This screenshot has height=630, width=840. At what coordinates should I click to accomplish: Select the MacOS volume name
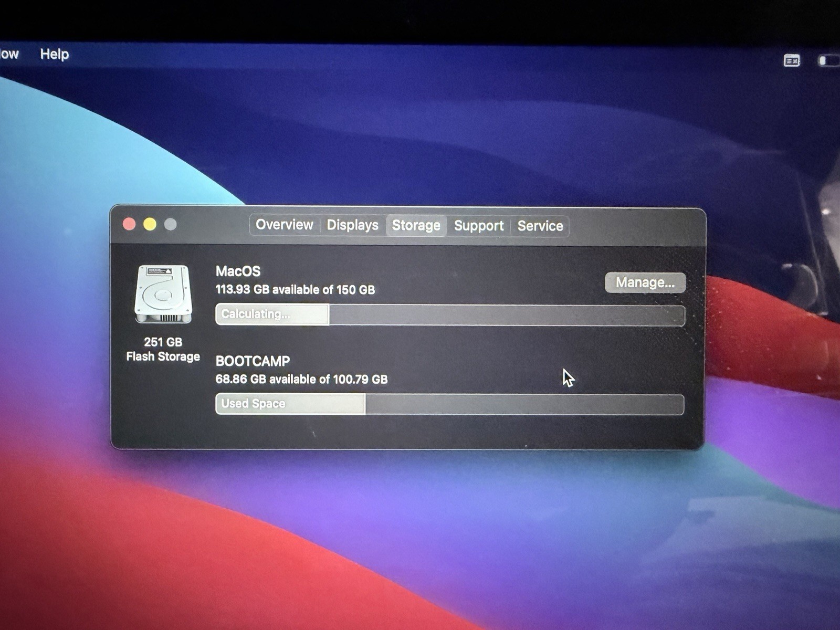tap(238, 271)
